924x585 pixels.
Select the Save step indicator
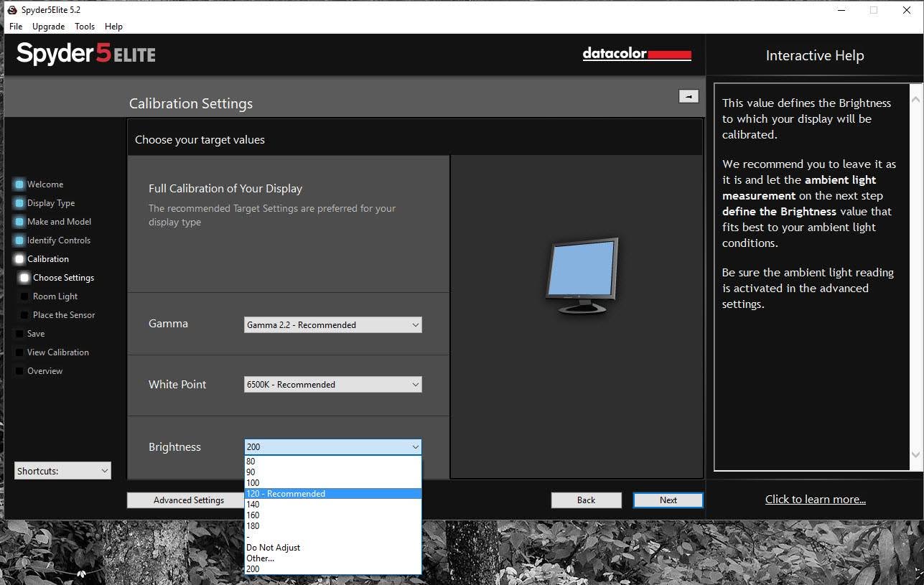point(19,334)
